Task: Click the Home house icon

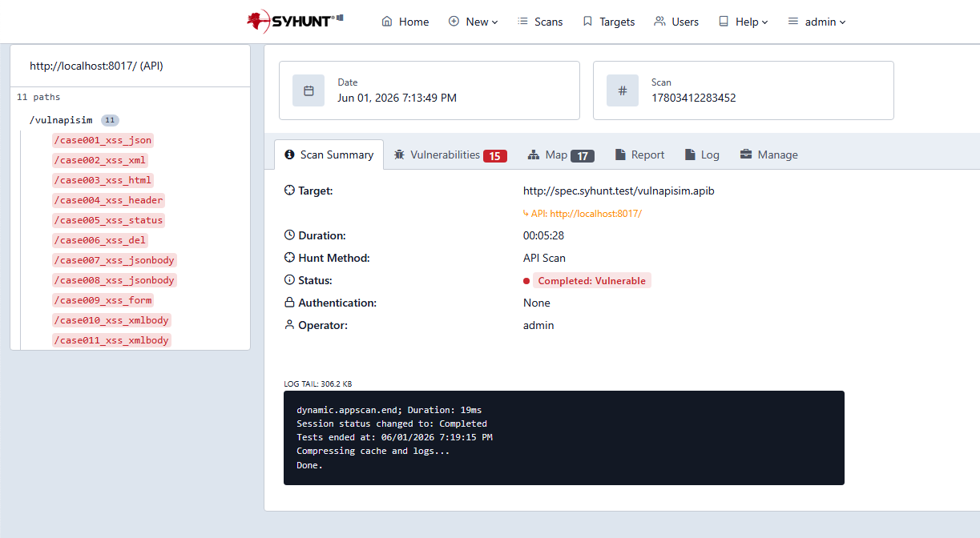Action: click(387, 22)
